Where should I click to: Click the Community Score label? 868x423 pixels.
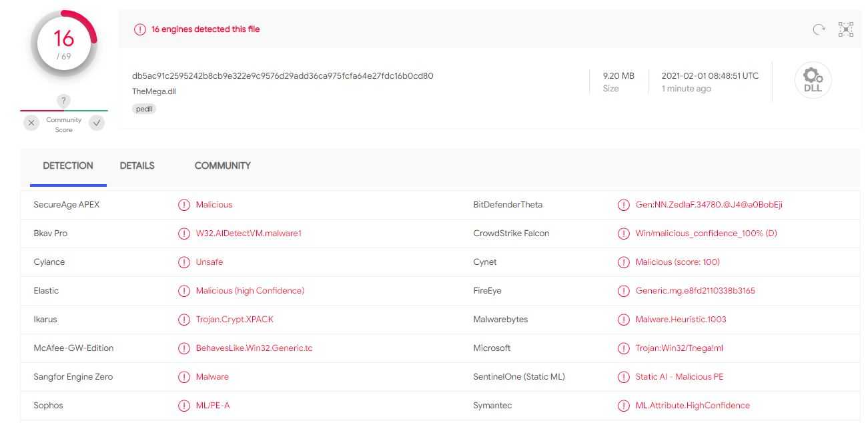pyautogui.click(x=64, y=125)
